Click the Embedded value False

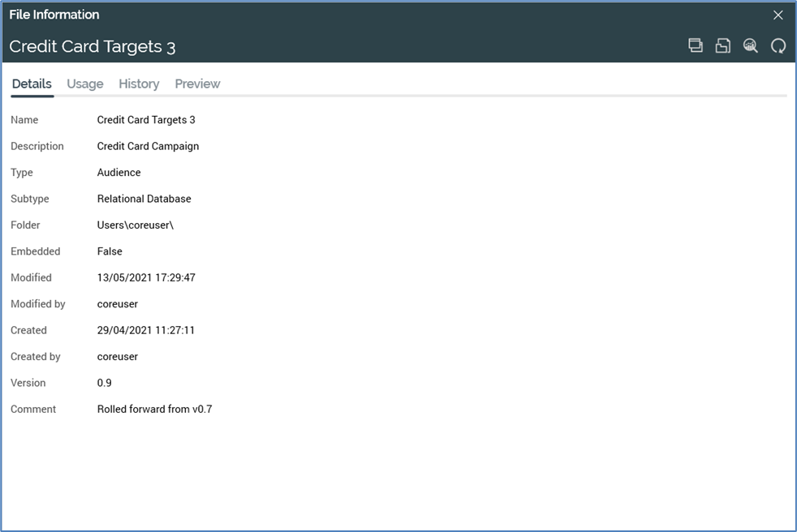tap(110, 251)
